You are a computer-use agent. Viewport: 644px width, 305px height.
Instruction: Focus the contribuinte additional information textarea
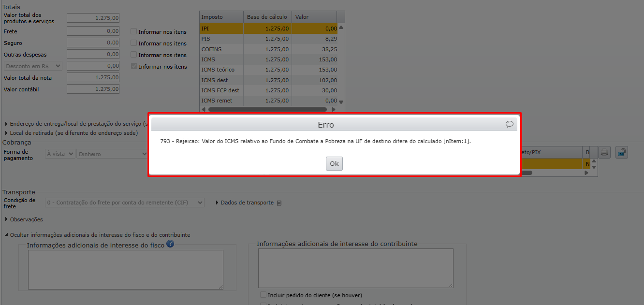(x=356, y=268)
